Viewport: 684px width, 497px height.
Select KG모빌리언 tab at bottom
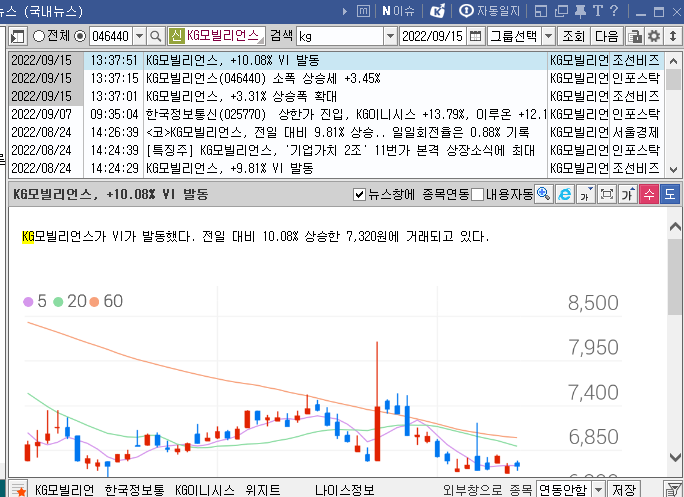[65, 490]
